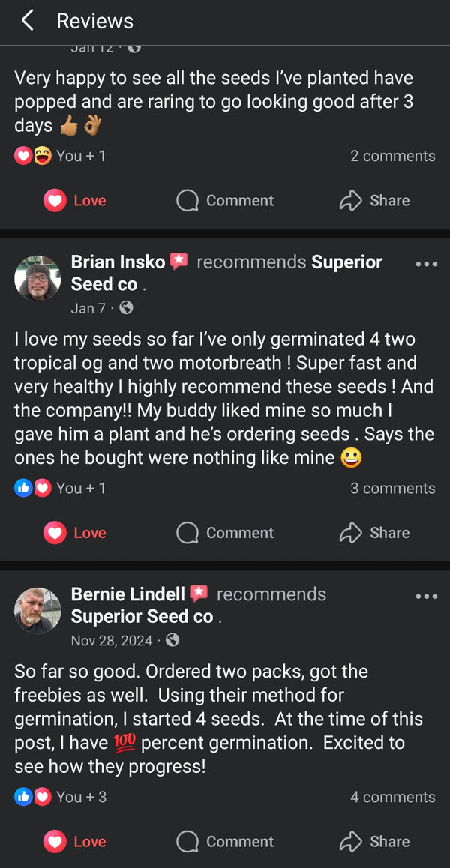Open the three-dot menu on Brian Insko's review
The image size is (450, 868).
[426, 264]
